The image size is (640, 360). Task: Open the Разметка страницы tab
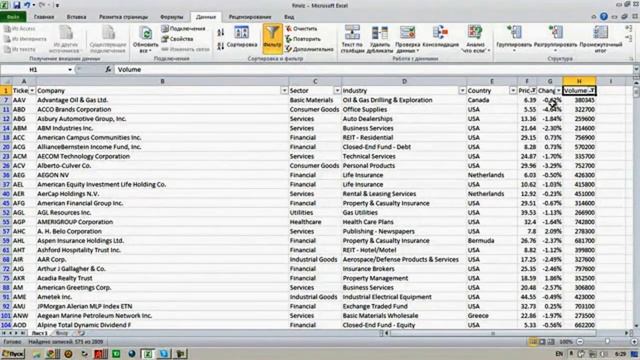tap(123, 17)
